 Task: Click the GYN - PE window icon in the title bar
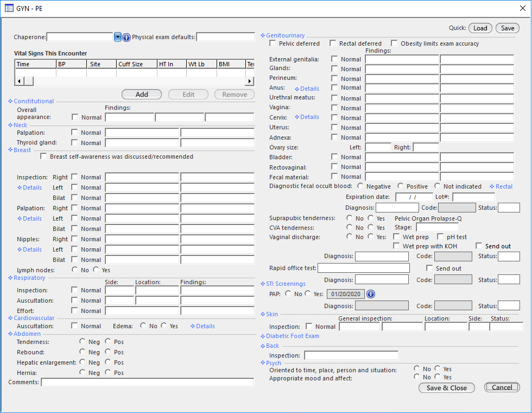tap(9, 8)
